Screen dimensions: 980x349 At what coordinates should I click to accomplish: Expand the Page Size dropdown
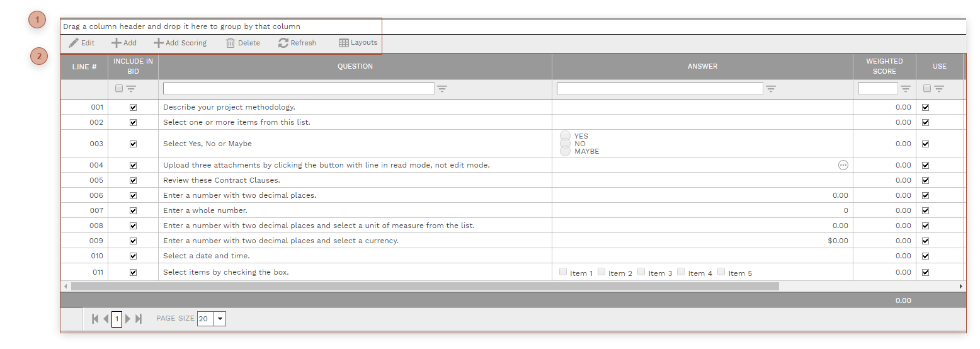(220, 319)
